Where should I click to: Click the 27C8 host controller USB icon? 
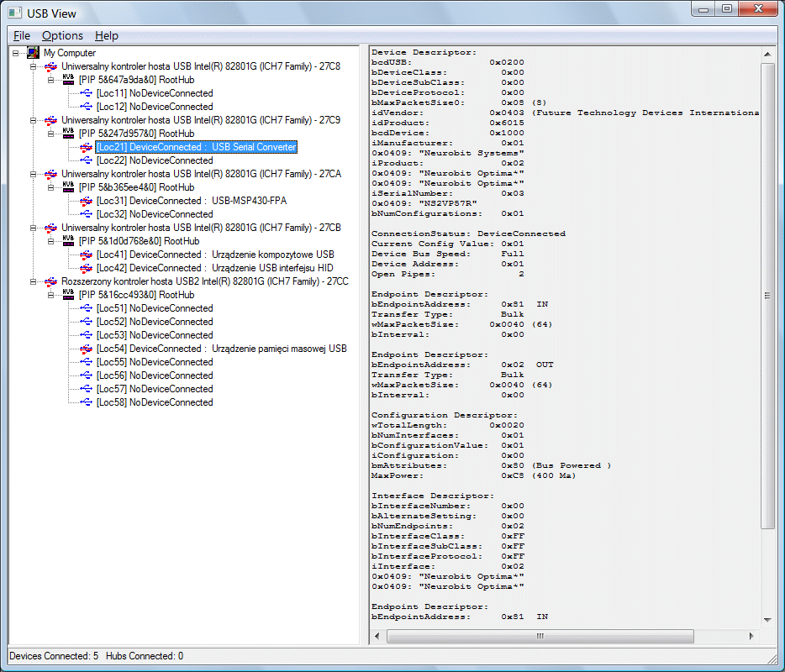(50, 66)
